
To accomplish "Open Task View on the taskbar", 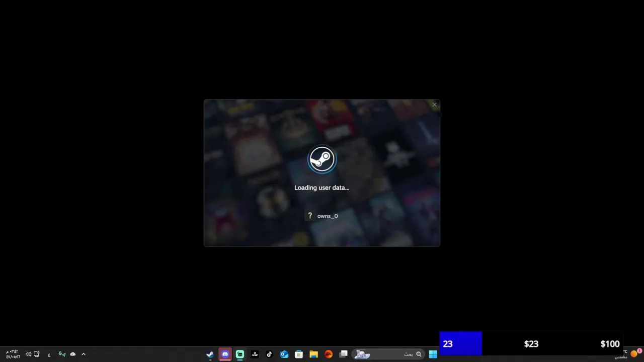I will pyautogui.click(x=343, y=354).
